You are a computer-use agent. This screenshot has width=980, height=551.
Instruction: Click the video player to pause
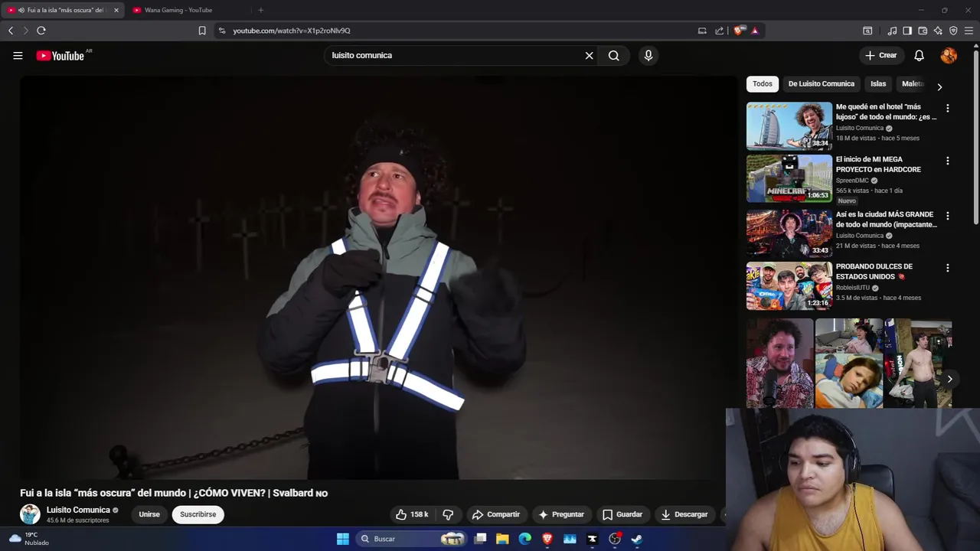click(378, 277)
